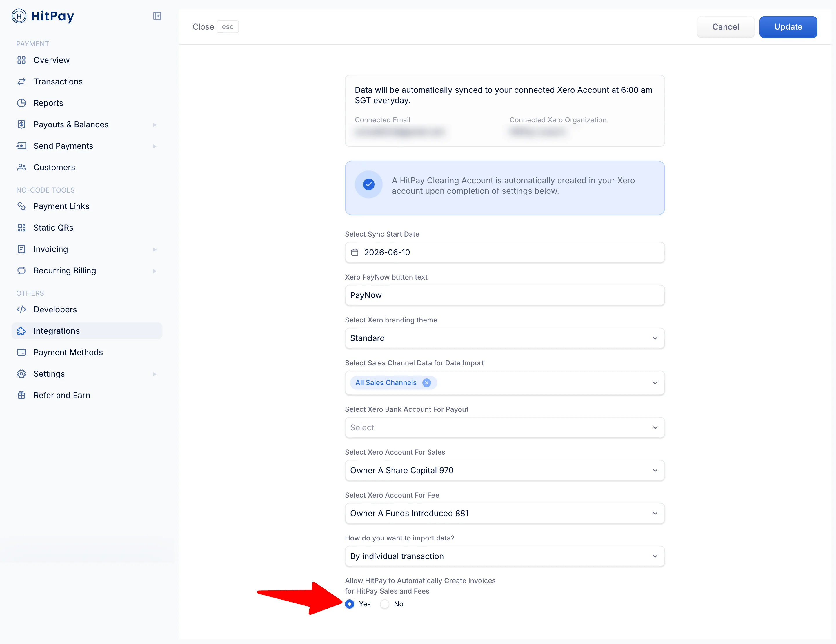836x644 pixels.
Task: Click the Payment Links chain icon
Action: coord(21,206)
